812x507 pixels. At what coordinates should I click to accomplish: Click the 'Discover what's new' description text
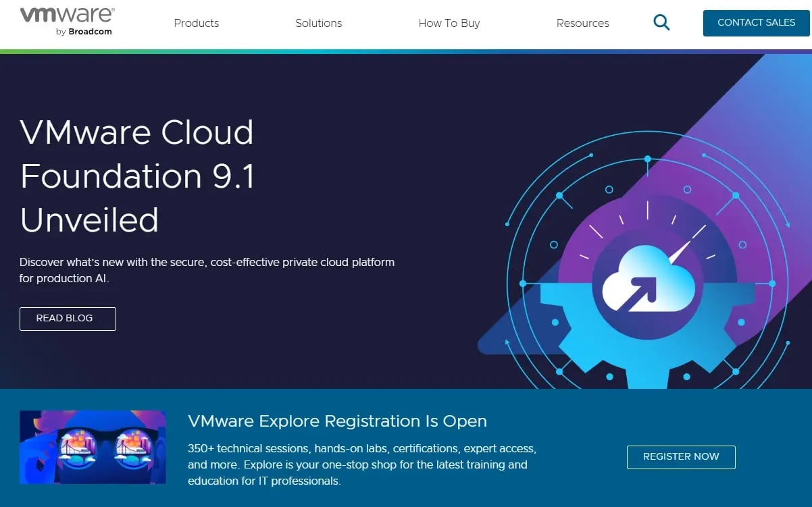[207, 270]
